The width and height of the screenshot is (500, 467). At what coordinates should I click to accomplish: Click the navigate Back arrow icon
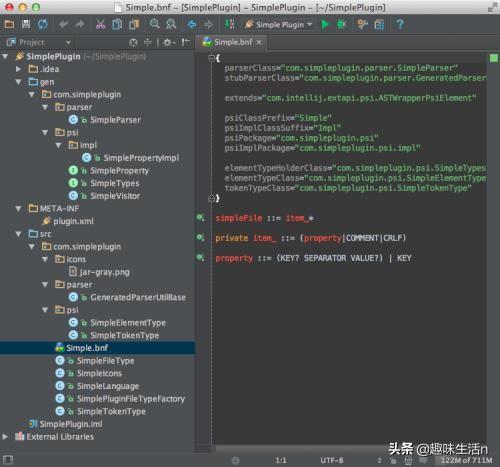click(192, 24)
